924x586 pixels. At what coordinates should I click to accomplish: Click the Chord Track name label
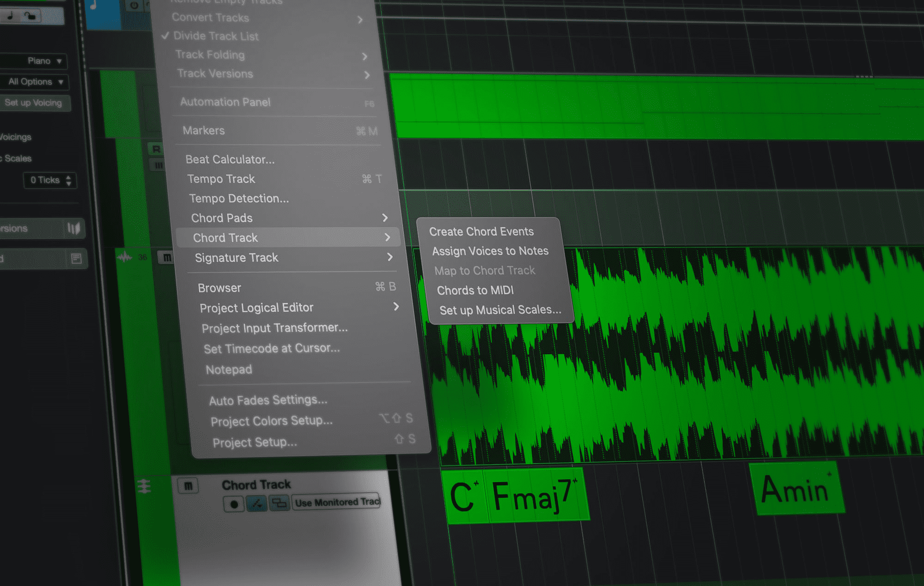(256, 484)
